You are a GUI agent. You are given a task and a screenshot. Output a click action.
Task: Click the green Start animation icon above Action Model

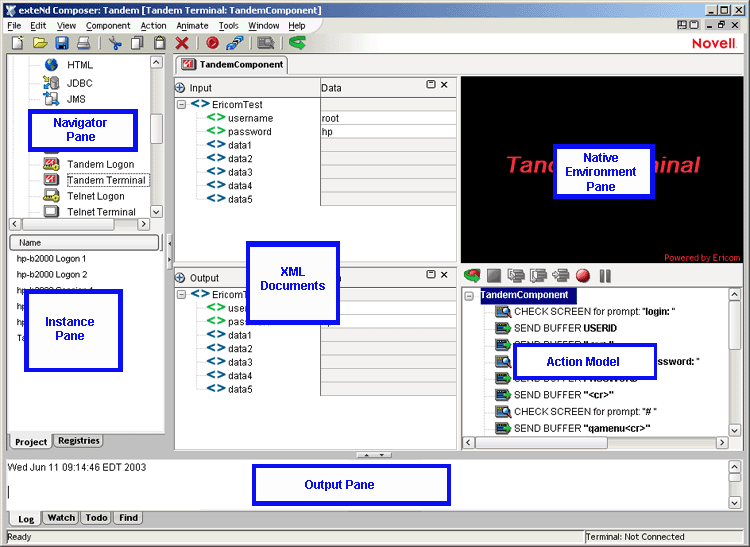(x=472, y=275)
